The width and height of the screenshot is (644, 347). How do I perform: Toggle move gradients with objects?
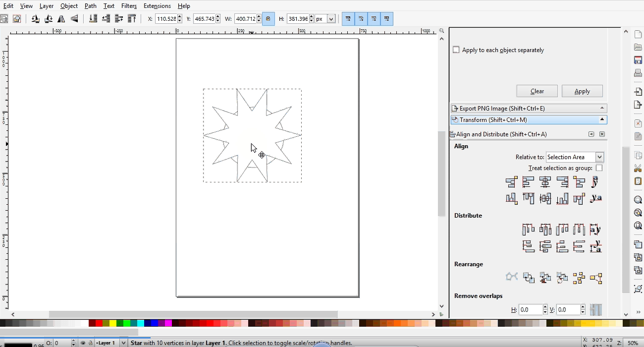[x=374, y=19]
